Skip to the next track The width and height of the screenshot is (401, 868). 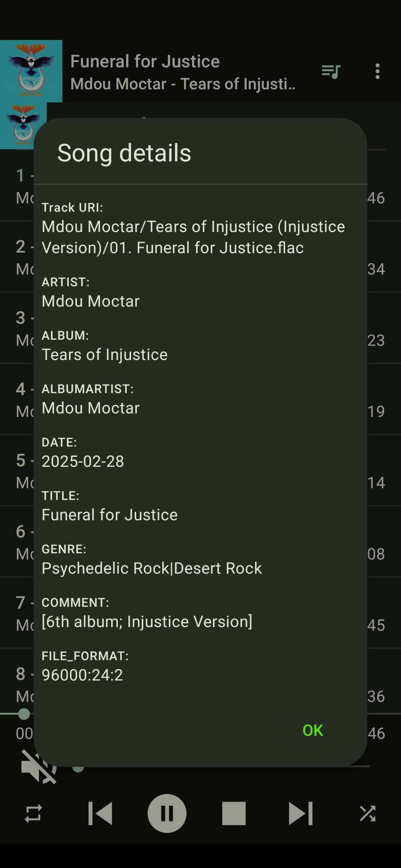point(301,813)
